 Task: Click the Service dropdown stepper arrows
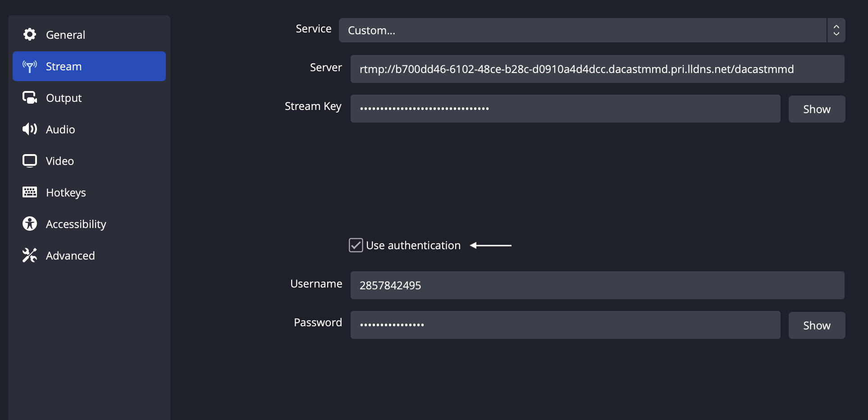click(x=836, y=30)
